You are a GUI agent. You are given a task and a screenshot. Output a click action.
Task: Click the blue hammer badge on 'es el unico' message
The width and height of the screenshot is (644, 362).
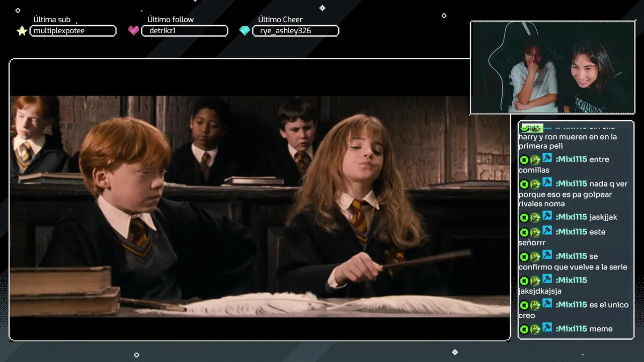(547, 303)
